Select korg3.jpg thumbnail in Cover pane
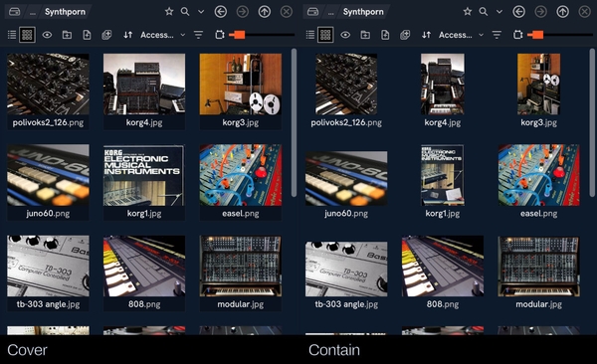This screenshot has width=597, height=364. (x=241, y=85)
